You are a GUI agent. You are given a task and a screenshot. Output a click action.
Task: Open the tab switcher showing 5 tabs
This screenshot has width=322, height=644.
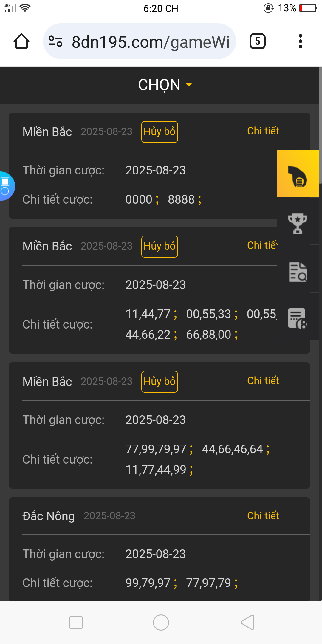(x=258, y=41)
